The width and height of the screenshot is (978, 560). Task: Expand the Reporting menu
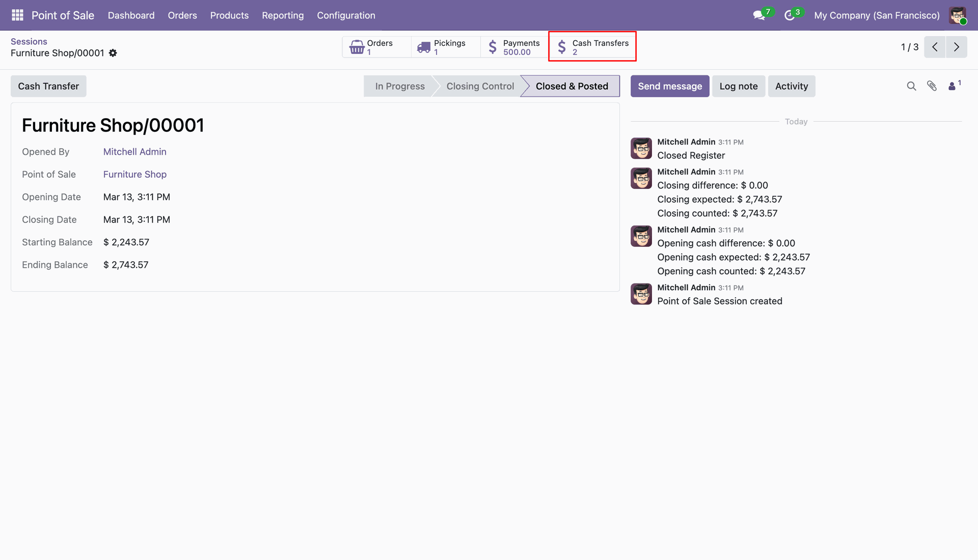[x=283, y=15]
